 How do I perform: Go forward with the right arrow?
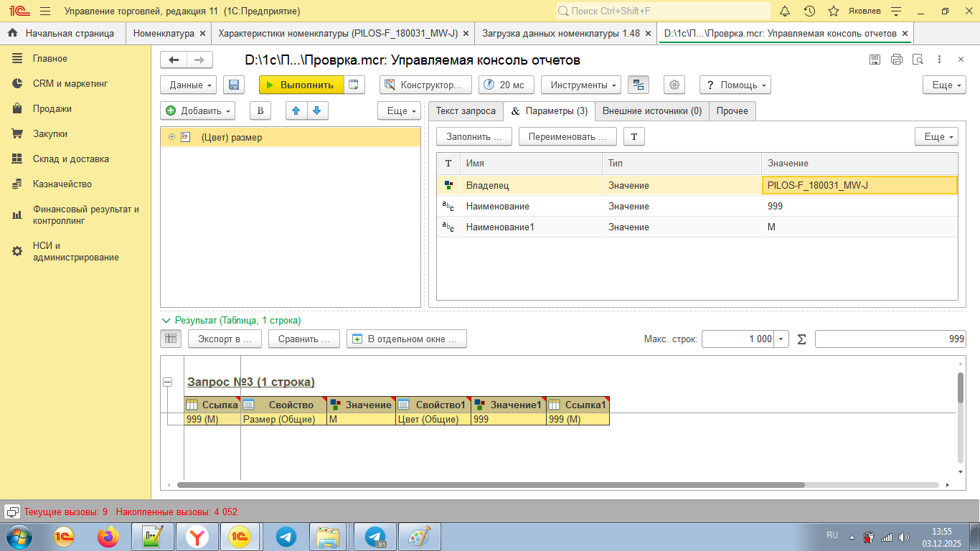coord(199,60)
